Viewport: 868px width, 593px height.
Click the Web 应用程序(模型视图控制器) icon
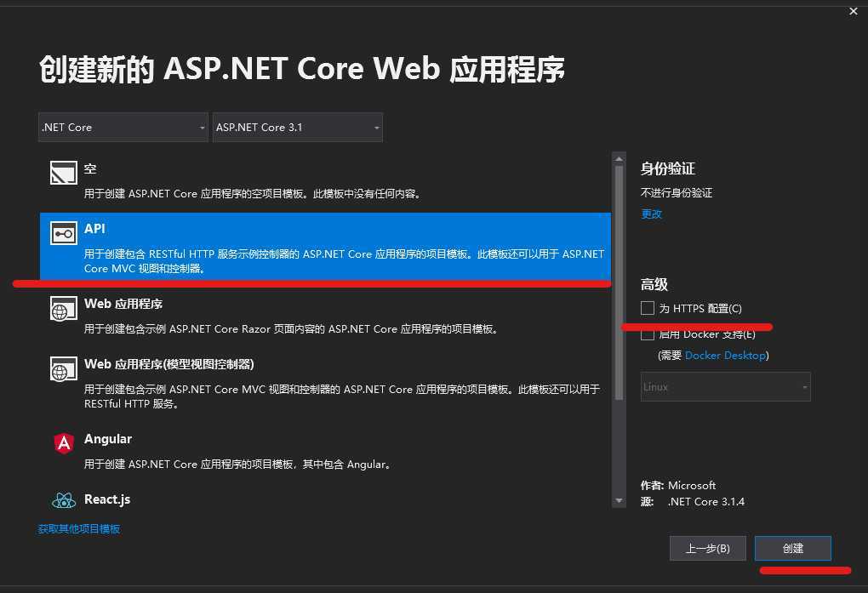point(64,368)
